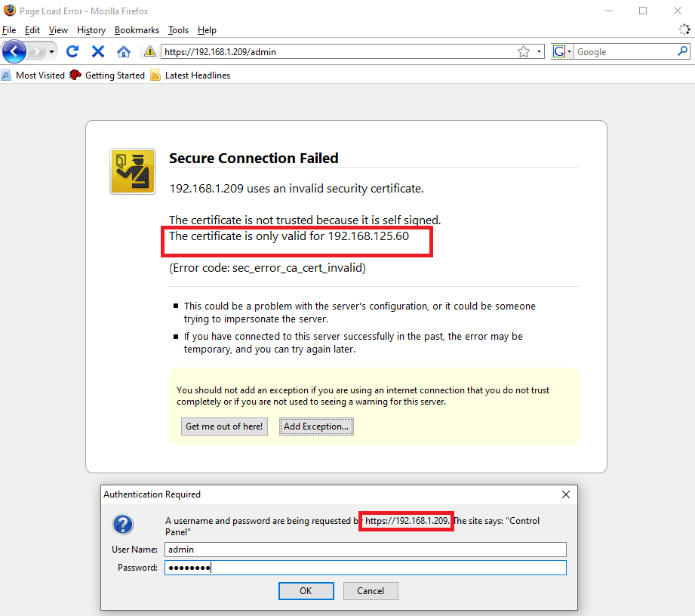The image size is (695, 616).
Task: Click the security officer certificate warning icon
Action: click(133, 171)
